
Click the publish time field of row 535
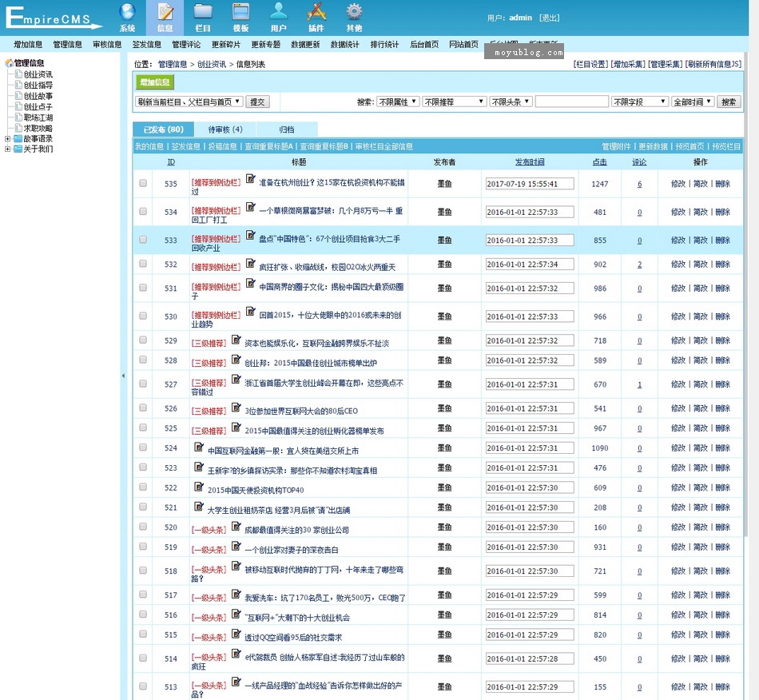530,184
